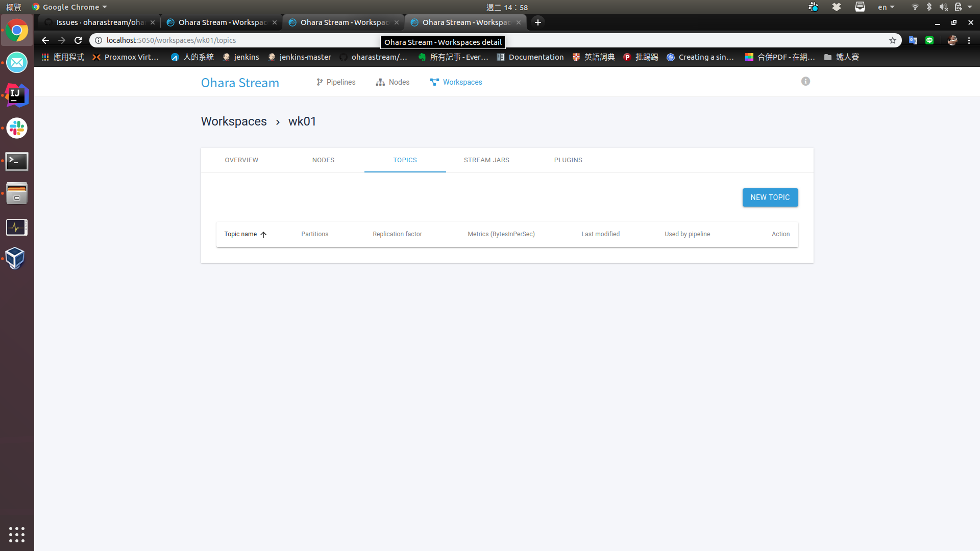
Task: Switch to the Issues oharastream tab
Action: pos(100,22)
